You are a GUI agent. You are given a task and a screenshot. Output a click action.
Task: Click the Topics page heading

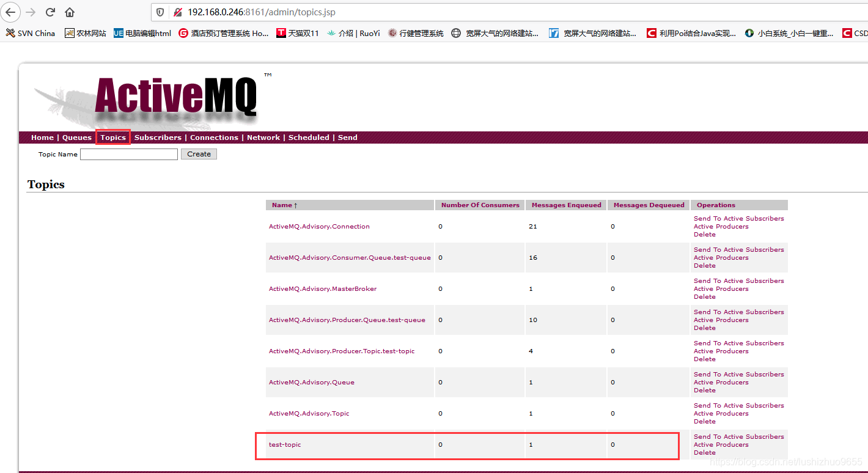pos(46,185)
